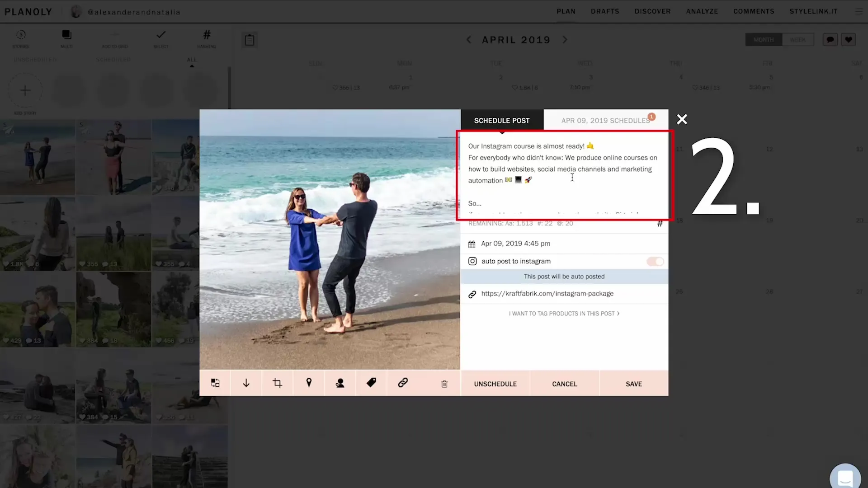Open hashtag manager from caption hash icon
The height and width of the screenshot is (488, 868).
point(660,224)
